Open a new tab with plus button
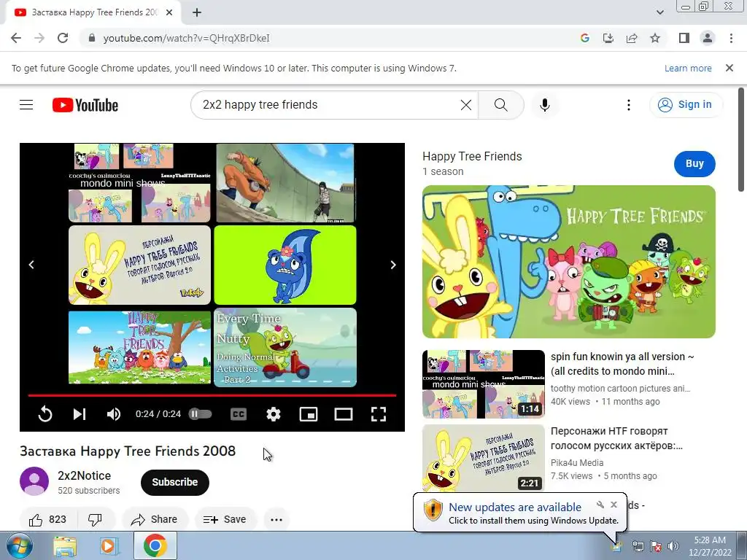 tap(197, 12)
